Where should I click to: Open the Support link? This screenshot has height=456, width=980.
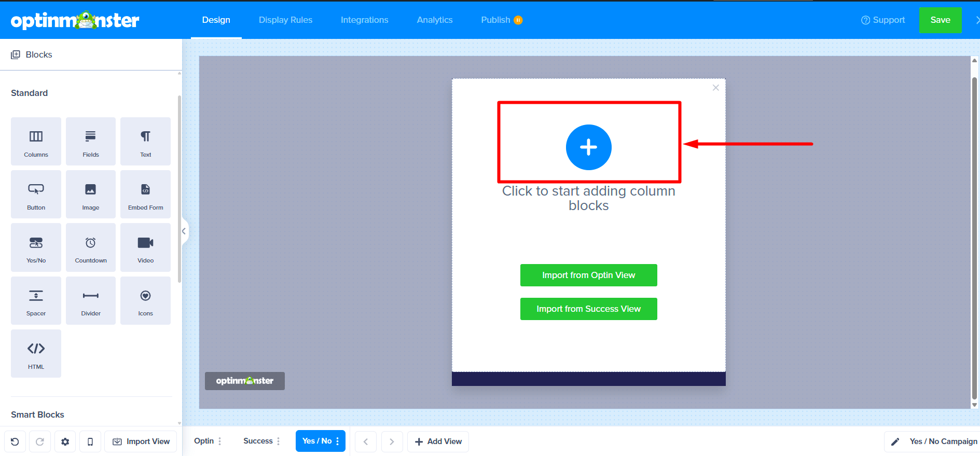pos(883,20)
